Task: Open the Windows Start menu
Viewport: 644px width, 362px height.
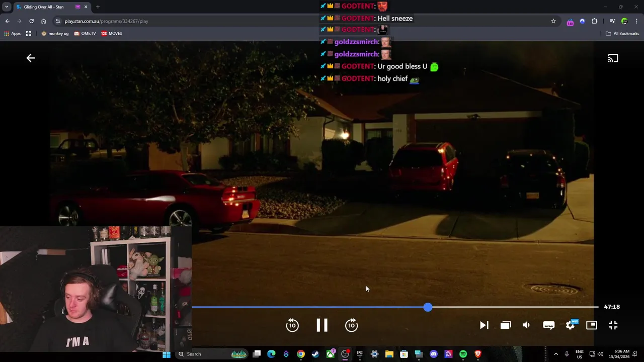Action: click(x=167, y=354)
